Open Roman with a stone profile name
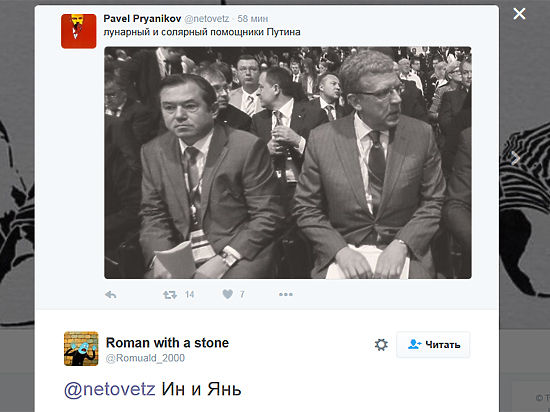 click(167, 343)
